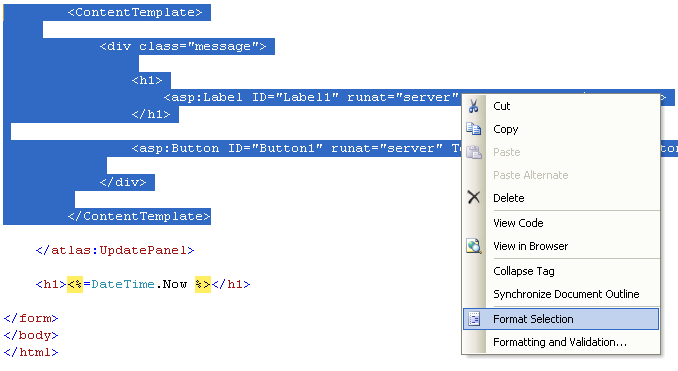
Task: Select the Delete menu entry
Action: point(561,198)
